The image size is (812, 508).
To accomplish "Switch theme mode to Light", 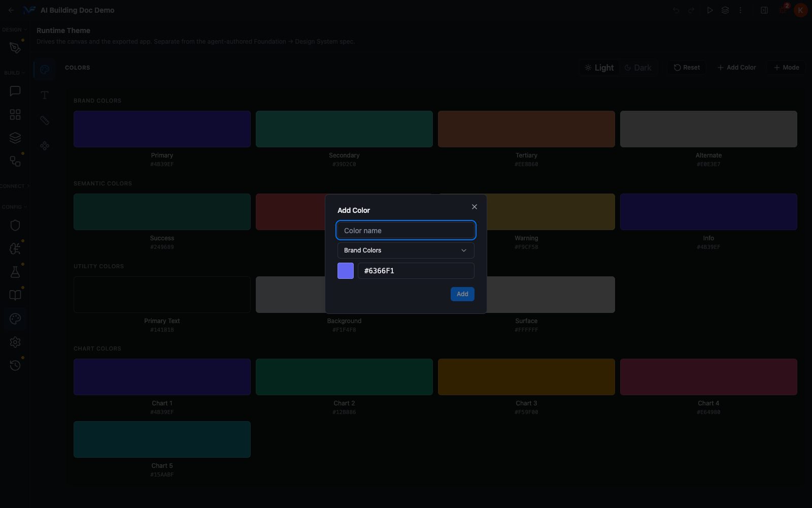I will (599, 68).
